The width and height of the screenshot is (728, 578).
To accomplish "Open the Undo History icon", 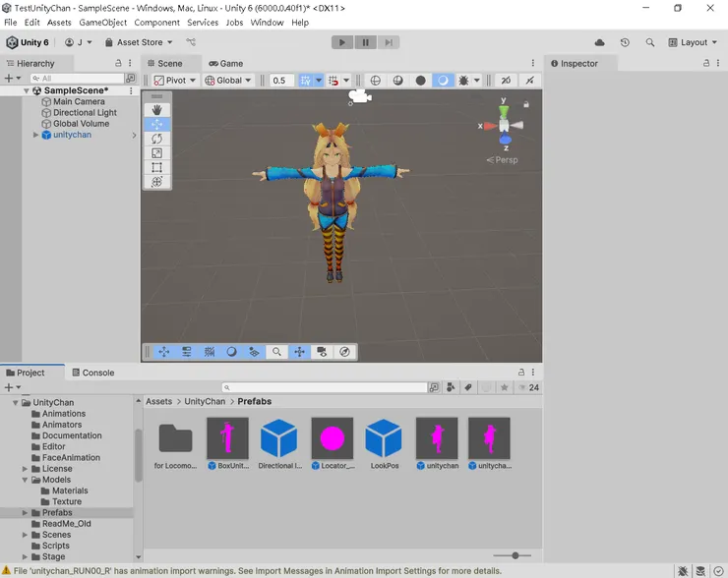I will tap(625, 42).
